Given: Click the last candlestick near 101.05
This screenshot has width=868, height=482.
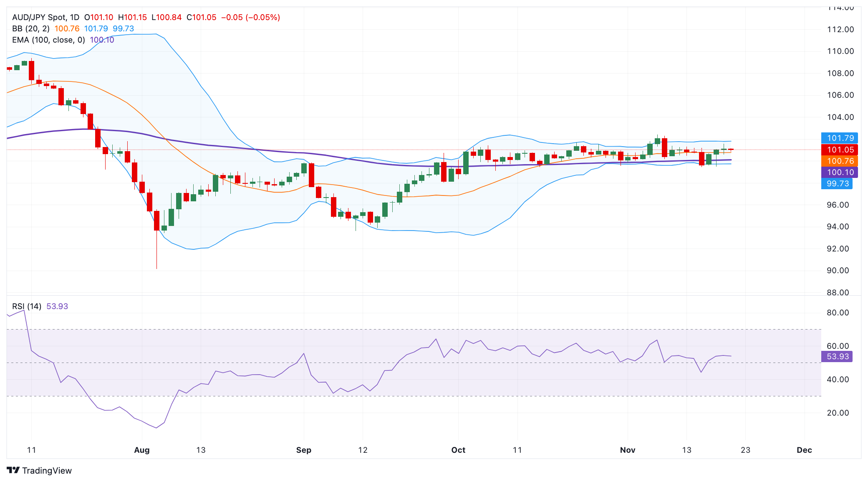Looking at the screenshot, I should (731, 150).
